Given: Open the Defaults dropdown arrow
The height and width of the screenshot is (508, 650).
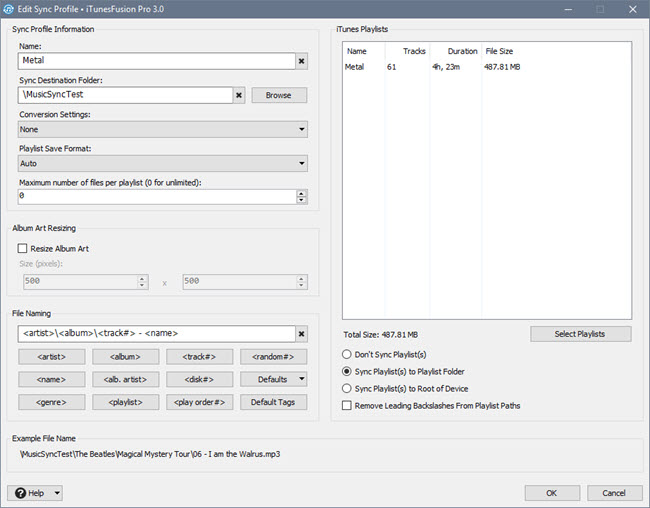Looking at the screenshot, I should pos(301,379).
